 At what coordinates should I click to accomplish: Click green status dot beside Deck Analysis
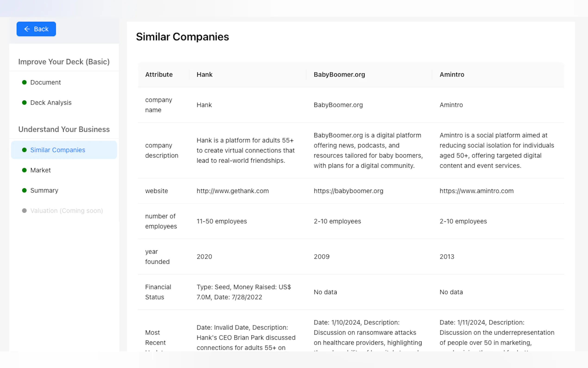point(24,102)
